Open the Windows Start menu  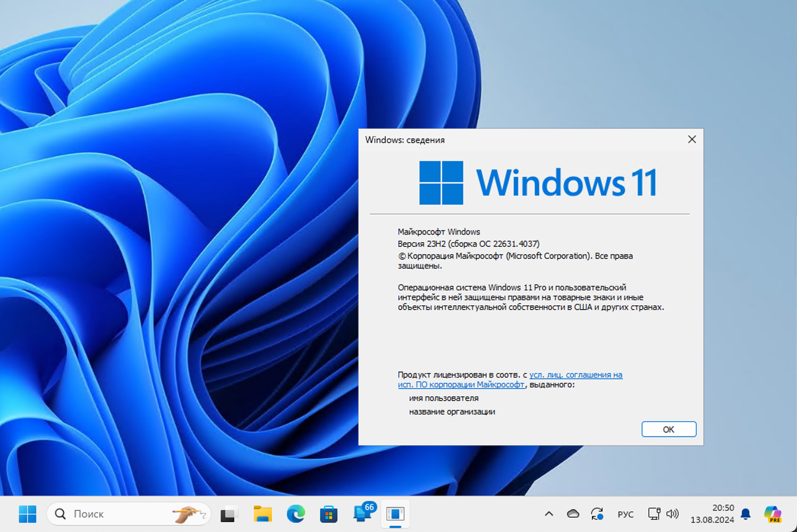[x=28, y=514]
